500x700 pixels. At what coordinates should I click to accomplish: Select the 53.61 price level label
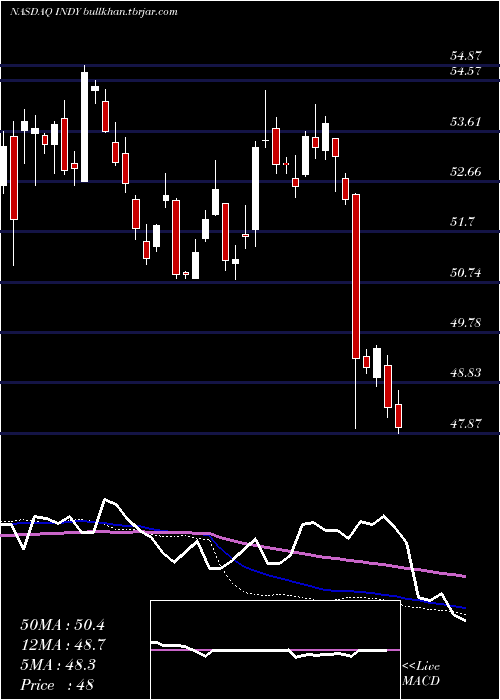coord(465,121)
